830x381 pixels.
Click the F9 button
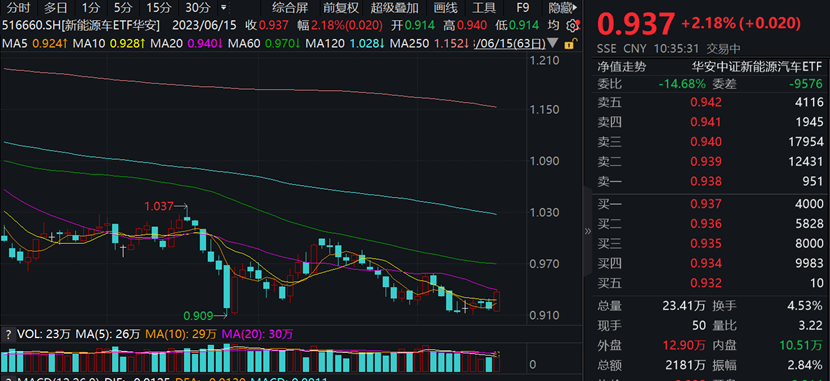522,7
